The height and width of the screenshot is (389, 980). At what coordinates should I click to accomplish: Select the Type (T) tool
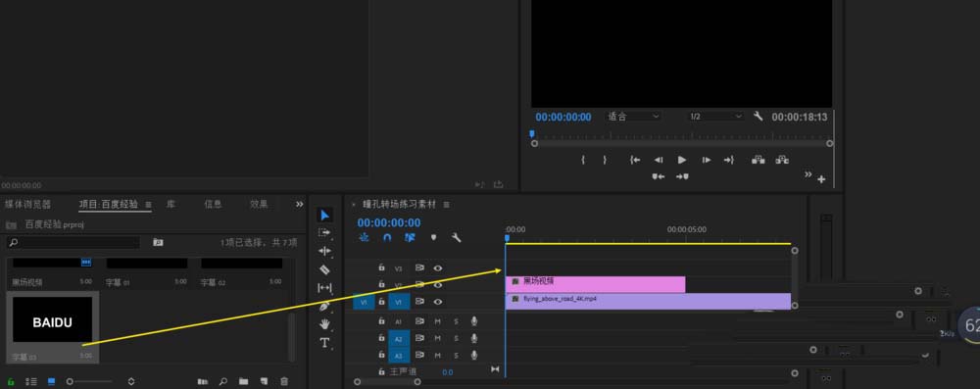pyautogui.click(x=324, y=342)
